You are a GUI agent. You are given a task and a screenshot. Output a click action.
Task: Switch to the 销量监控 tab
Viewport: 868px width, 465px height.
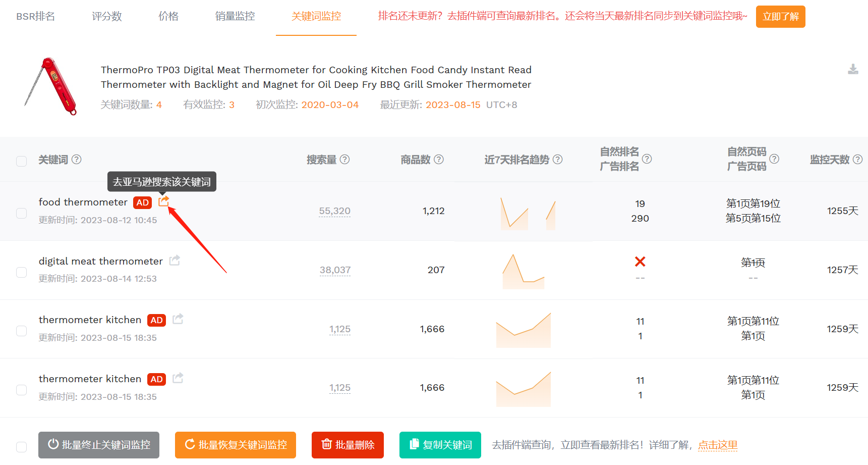235,16
